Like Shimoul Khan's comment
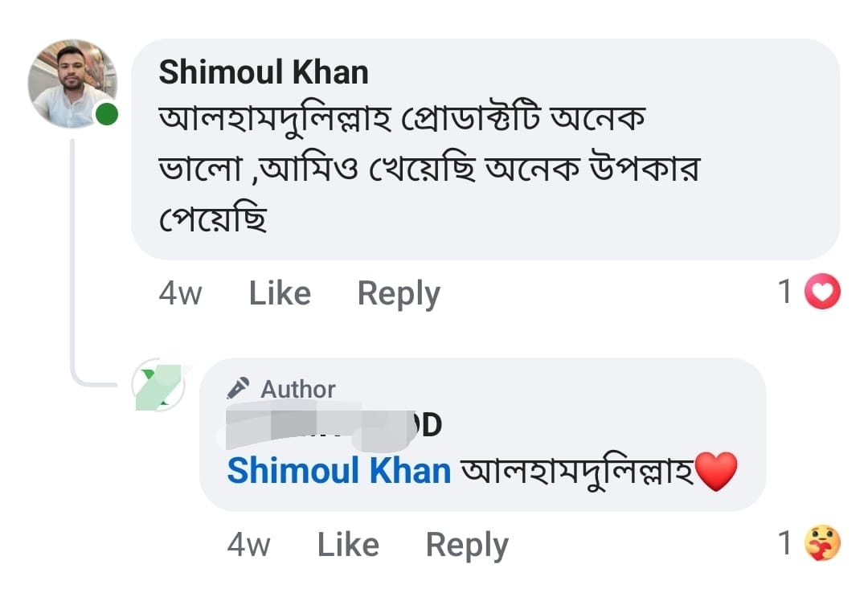 pos(280,293)
